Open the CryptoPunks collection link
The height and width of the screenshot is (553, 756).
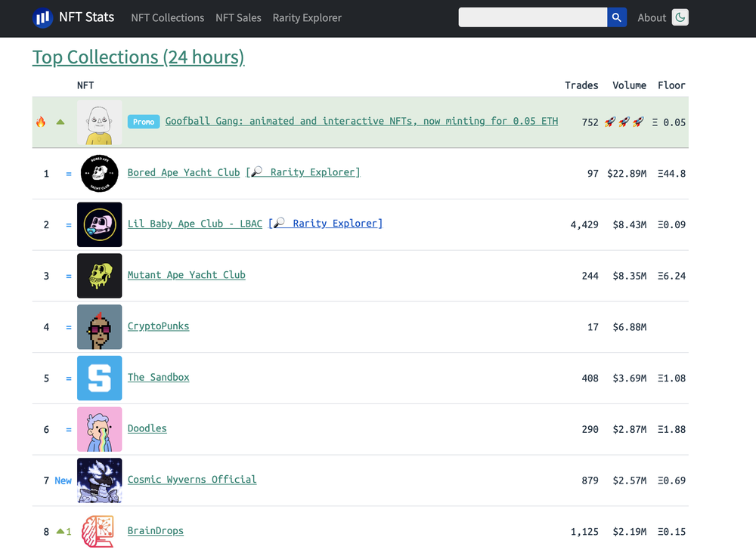pos(158,326)
